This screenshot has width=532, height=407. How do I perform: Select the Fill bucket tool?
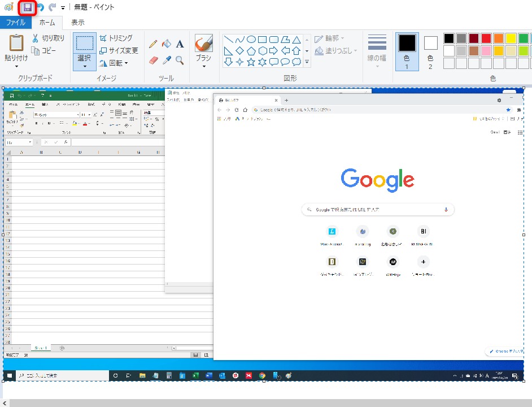[166, 44]
